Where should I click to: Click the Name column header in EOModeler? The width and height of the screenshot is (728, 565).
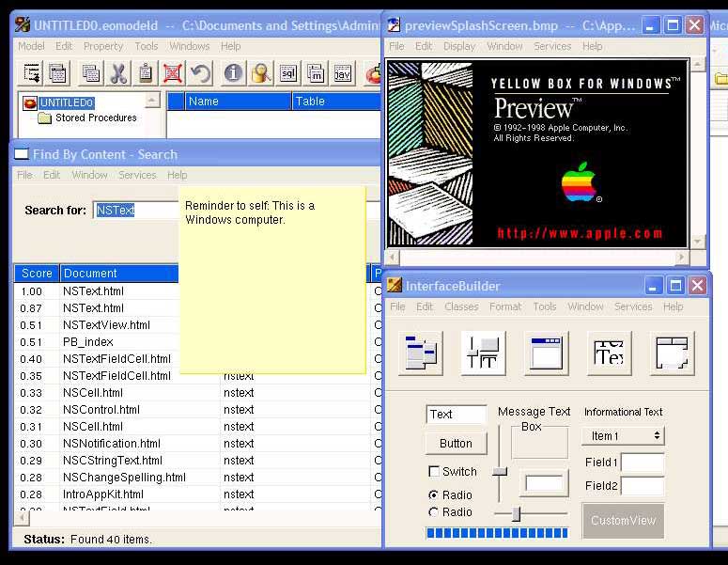coord(239,102)
